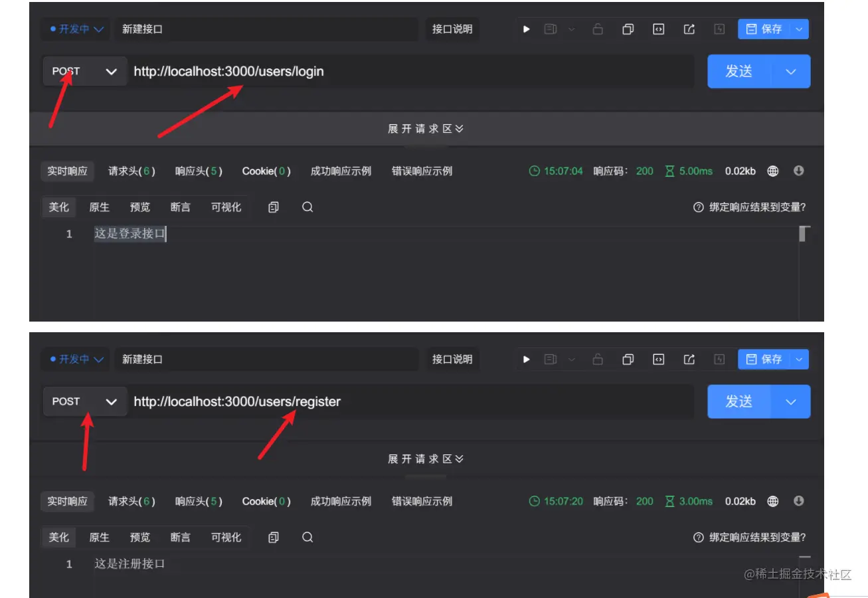Click the download icon in the 15:07:04 response row
The width and height of the screenshot is (868, 598).
799,171
